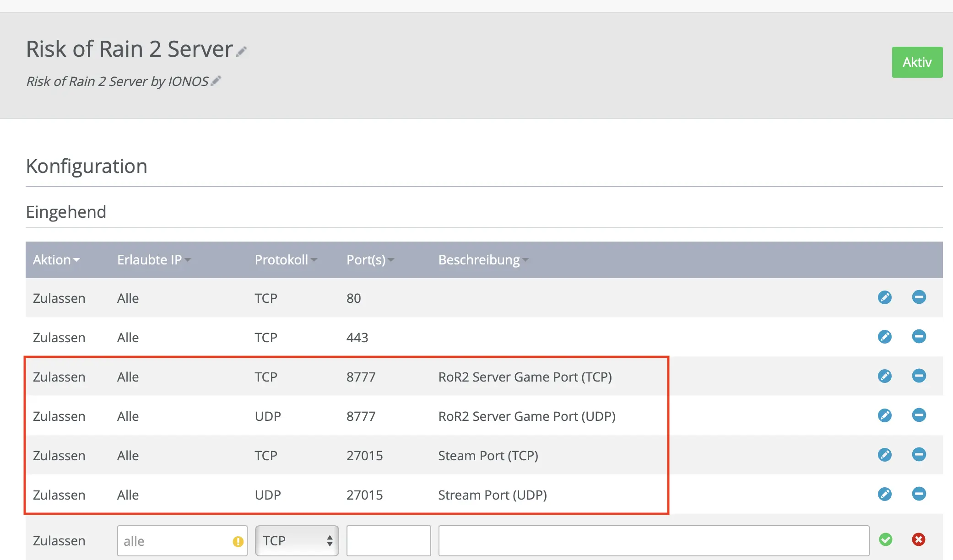The image size is (953, 560).
Task: Click UDP protocol cell in the RoR2 Server Game Port (UDP) row
Action: 268,416
